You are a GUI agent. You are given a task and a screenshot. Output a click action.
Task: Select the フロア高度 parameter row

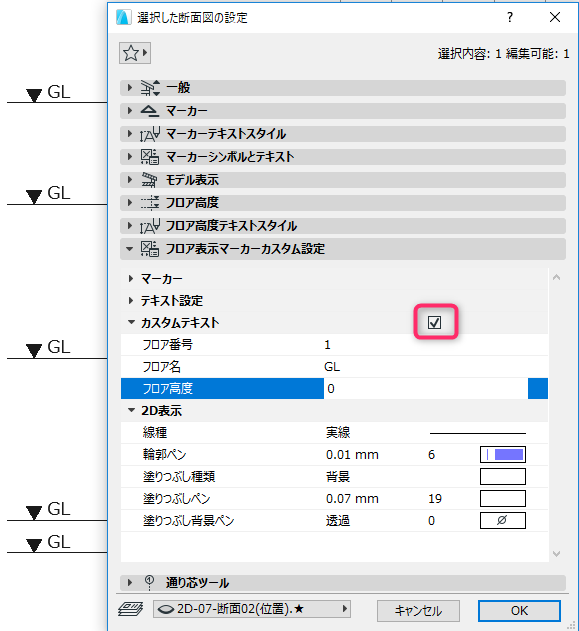(334, 388)
